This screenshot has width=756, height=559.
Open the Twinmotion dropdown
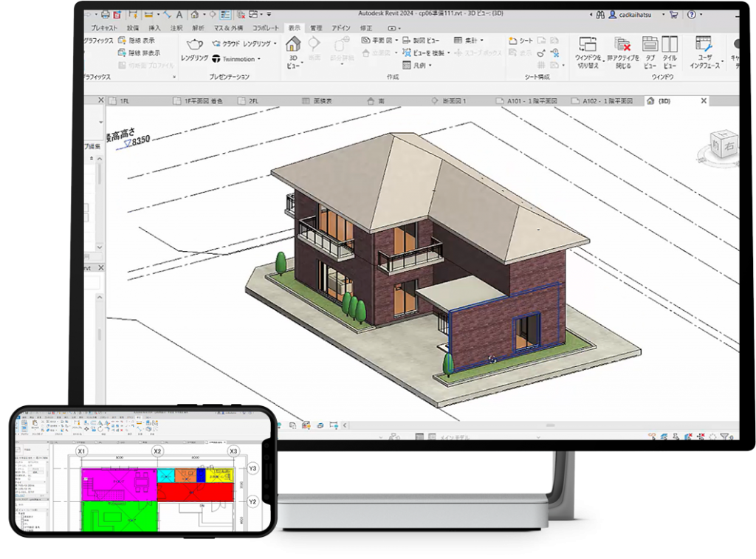click(259, 59)
